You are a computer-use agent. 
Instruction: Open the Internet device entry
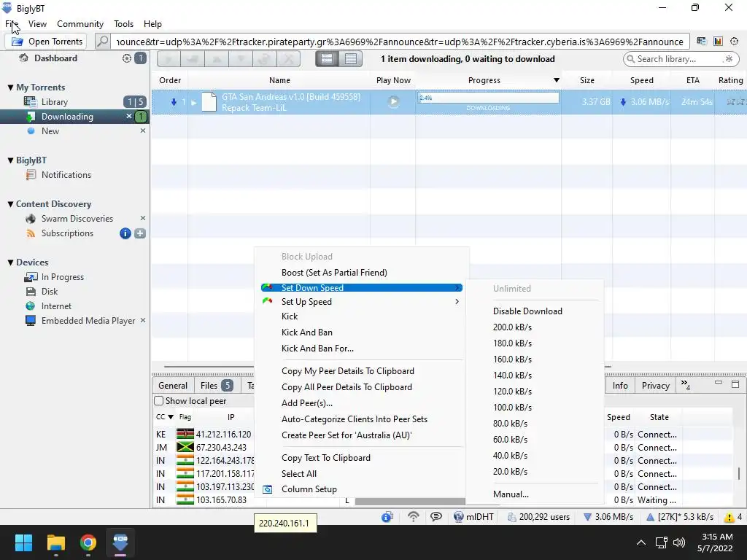pyautogui.click(x=56, y=306)
